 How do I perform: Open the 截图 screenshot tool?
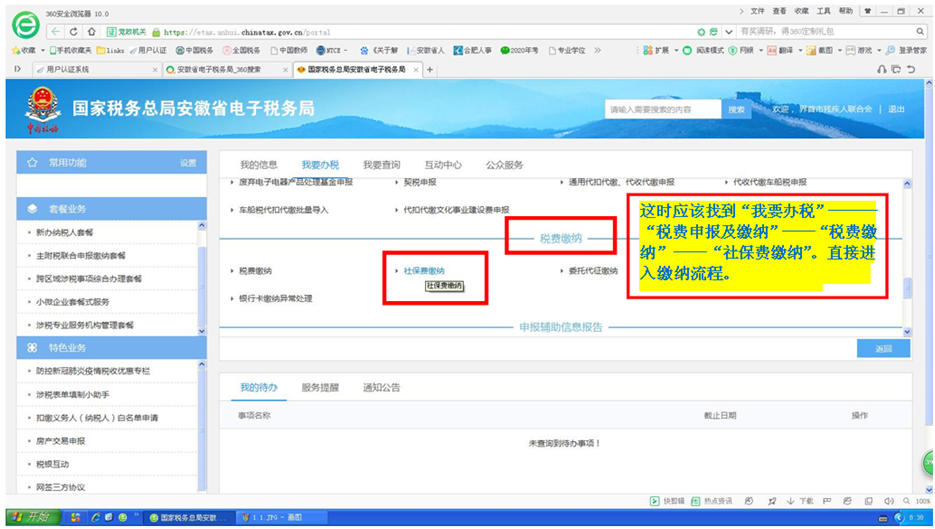(x=820, y=51)
